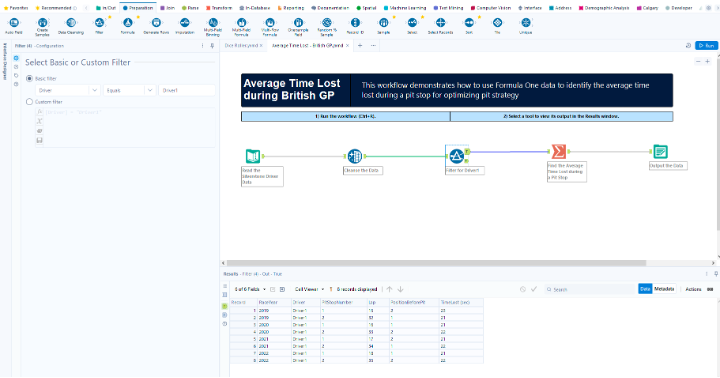The image size is (720, 378).
Task: Click the canvas horizontal scrollbar
Action: tap(436, 263)
